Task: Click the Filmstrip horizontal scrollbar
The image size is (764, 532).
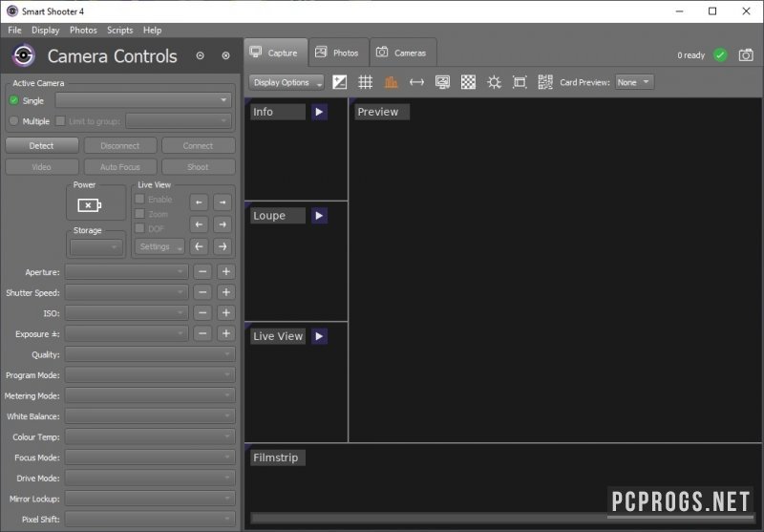Action: tap(502, 518)
